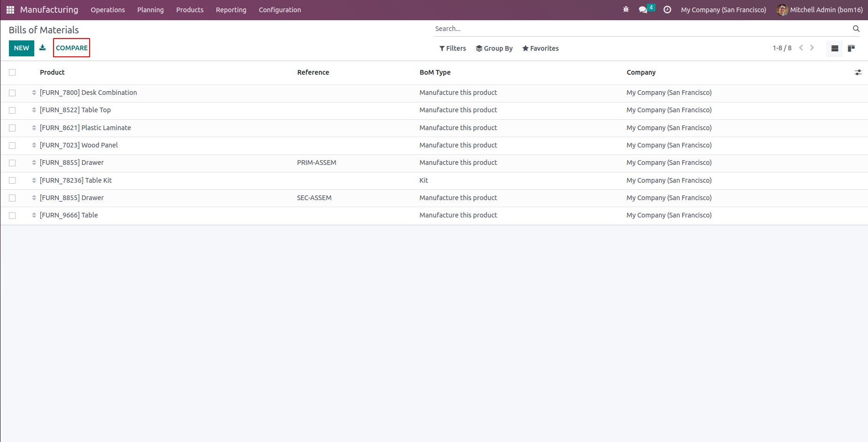Open the Reporting menu
This screenshot has width=868, height=442.
click(x=231, y=10)
